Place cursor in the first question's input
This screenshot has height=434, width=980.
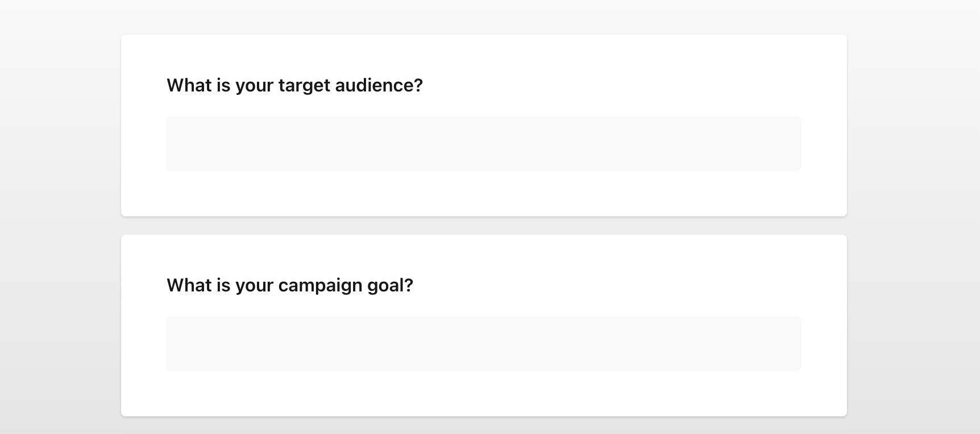(484, 144)
